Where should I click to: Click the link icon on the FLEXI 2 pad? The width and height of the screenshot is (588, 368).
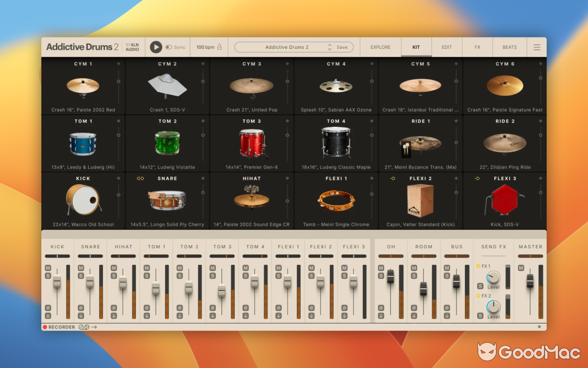(392, 178)
